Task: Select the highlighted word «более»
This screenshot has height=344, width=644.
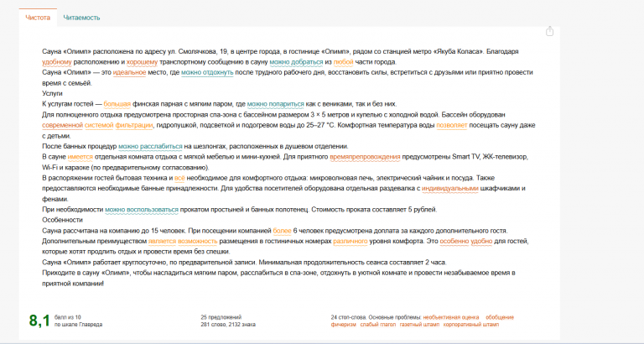Action: click(282, 231)
